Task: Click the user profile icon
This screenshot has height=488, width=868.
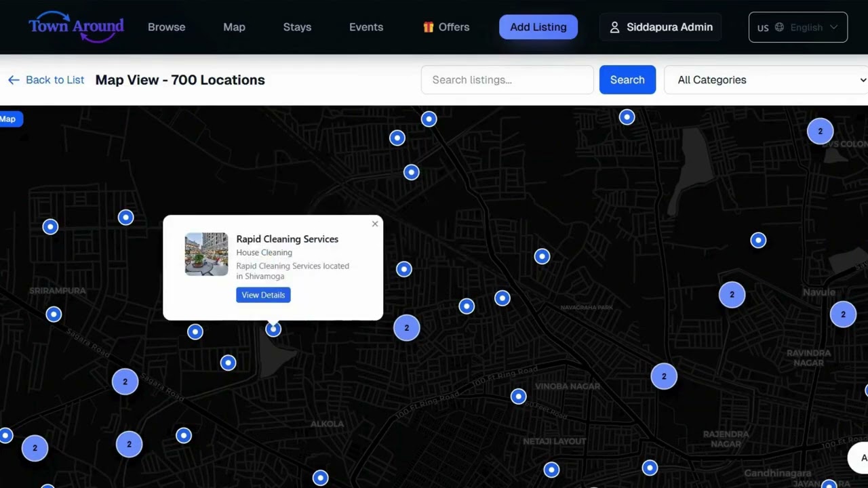Action: (614, 27)
